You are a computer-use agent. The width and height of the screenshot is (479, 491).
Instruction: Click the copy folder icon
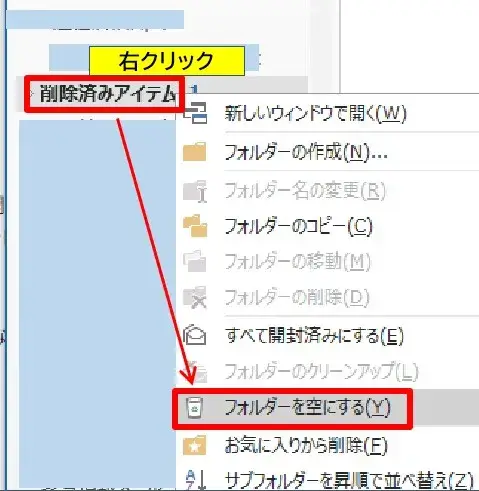(x=195, y=226)
